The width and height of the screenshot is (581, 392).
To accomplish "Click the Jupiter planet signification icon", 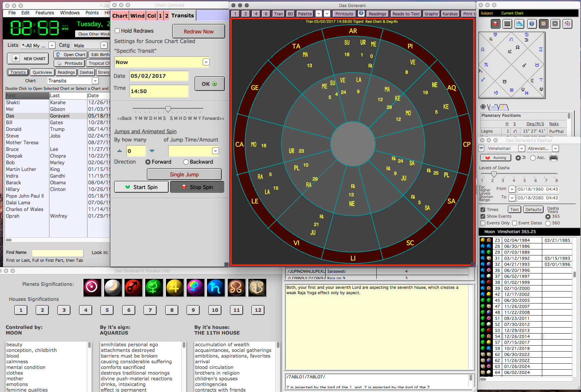I will (x=175, y=287).
